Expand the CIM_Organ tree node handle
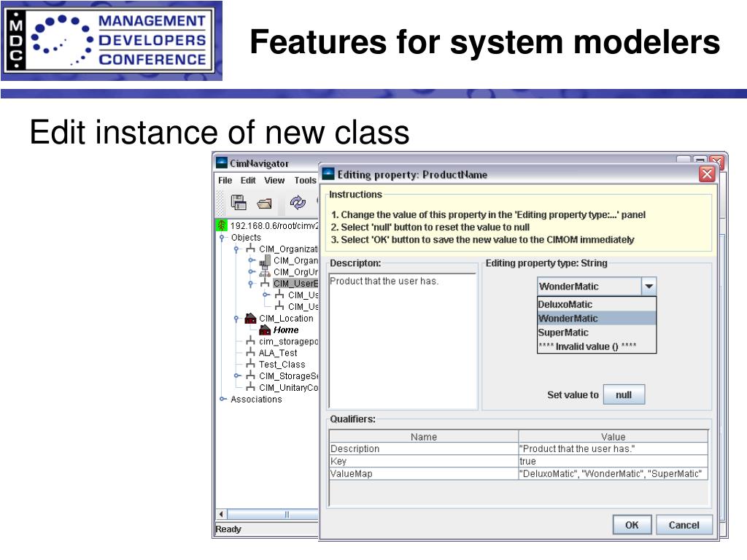 point(252,260)
